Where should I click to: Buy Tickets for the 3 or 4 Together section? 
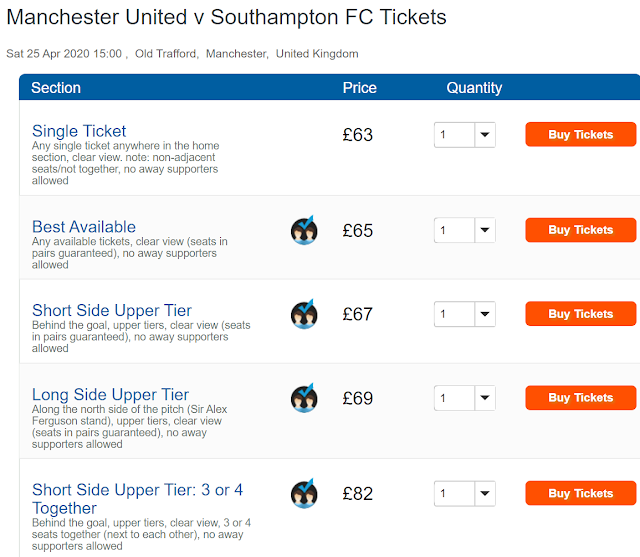pos(580,493)
